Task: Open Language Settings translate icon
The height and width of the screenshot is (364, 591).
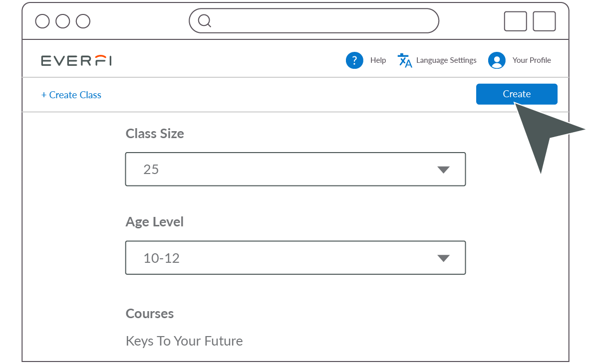Action: 405,60
